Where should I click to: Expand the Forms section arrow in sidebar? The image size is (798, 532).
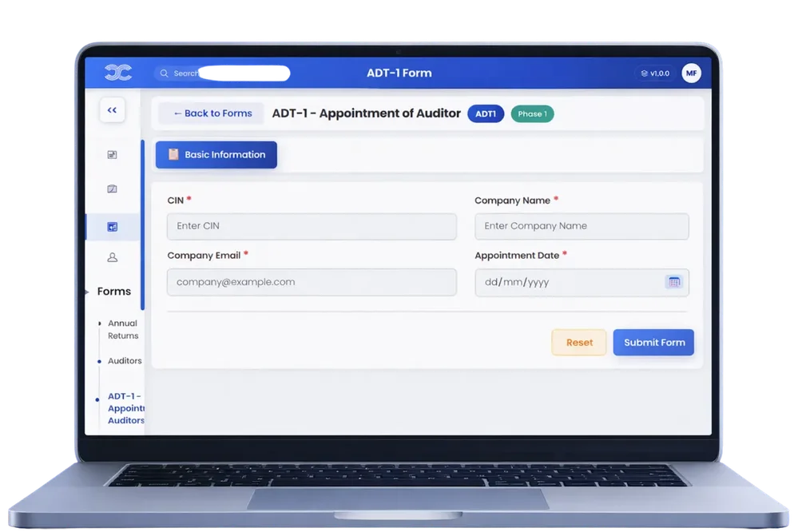pos(87,292)
